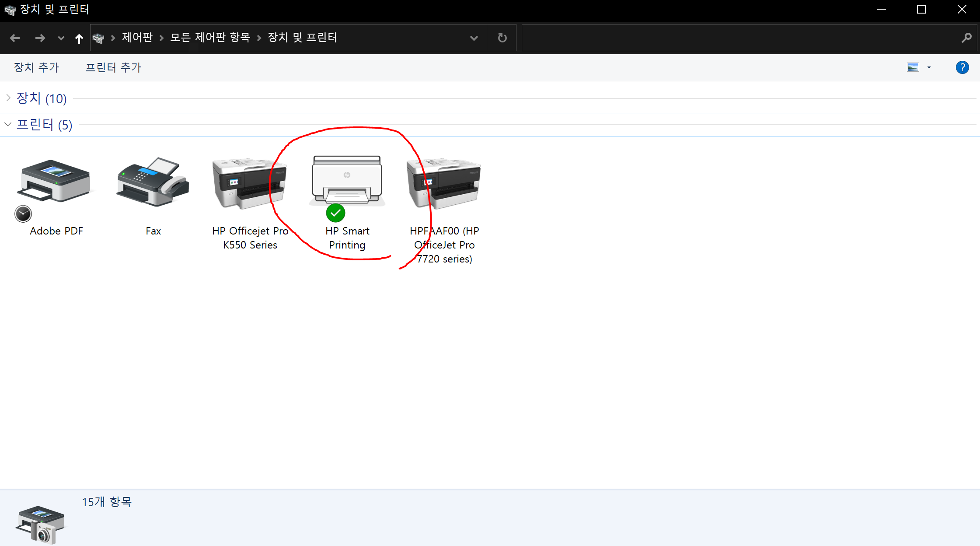This screenshot has width=980, height=546.
Task: Go up one folder level
Action: (x=79, y=38)
